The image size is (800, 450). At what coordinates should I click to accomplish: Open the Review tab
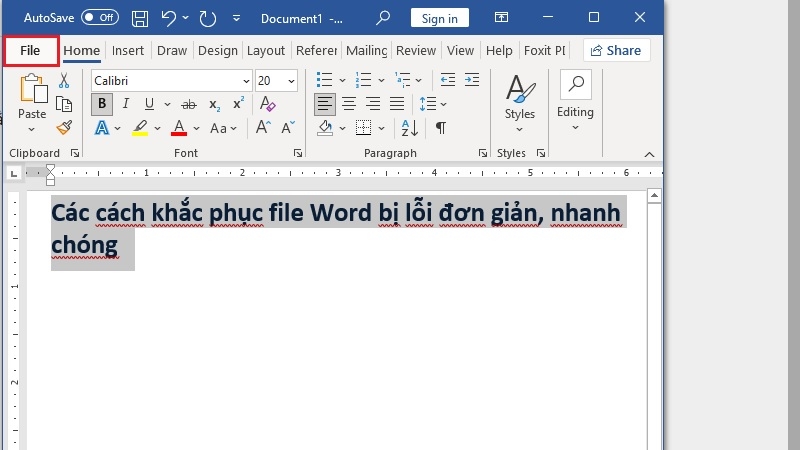[x=416, y=51]
